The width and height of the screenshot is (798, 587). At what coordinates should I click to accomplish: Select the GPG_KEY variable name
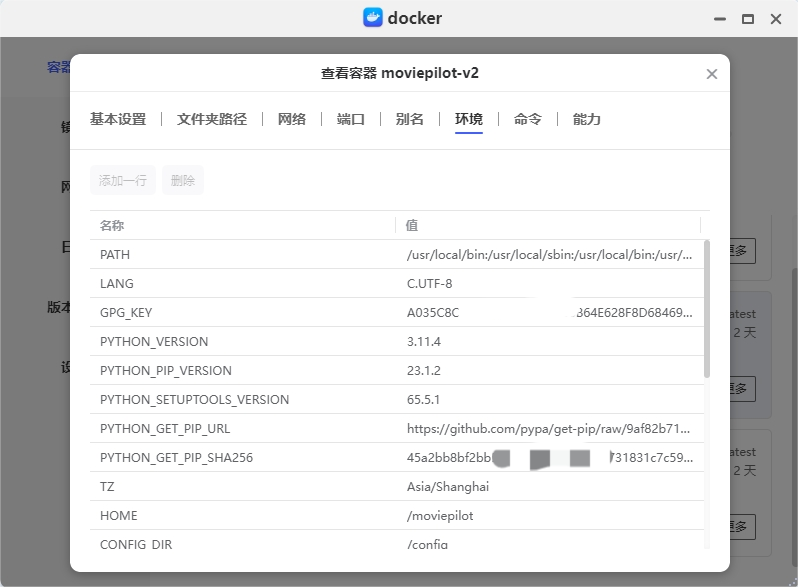[126, 313]
